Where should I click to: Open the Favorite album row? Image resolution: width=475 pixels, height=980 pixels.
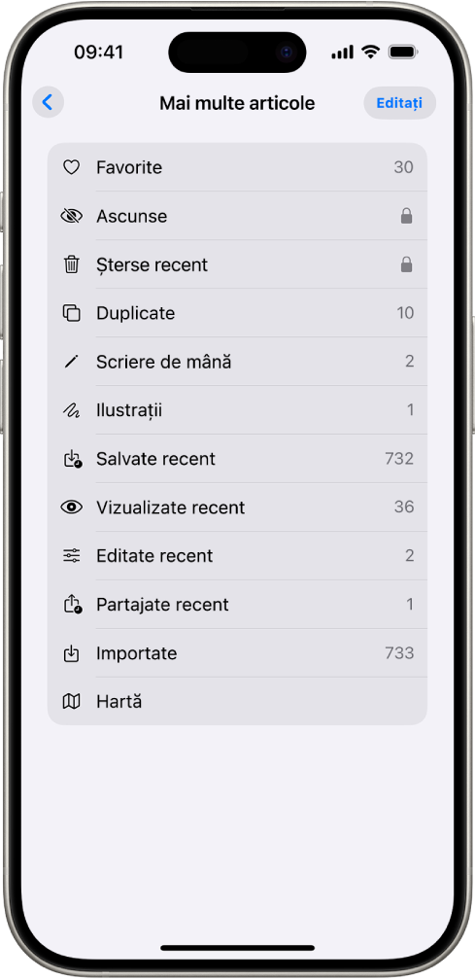[237, 167]
